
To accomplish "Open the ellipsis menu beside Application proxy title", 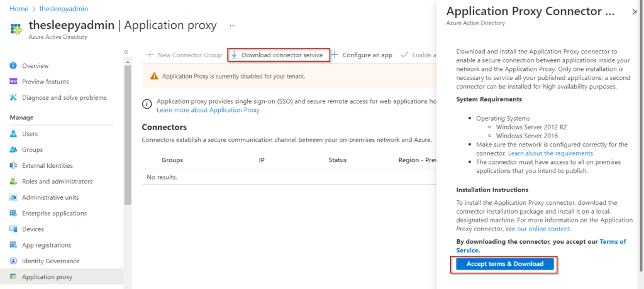I will coord(233,26).
